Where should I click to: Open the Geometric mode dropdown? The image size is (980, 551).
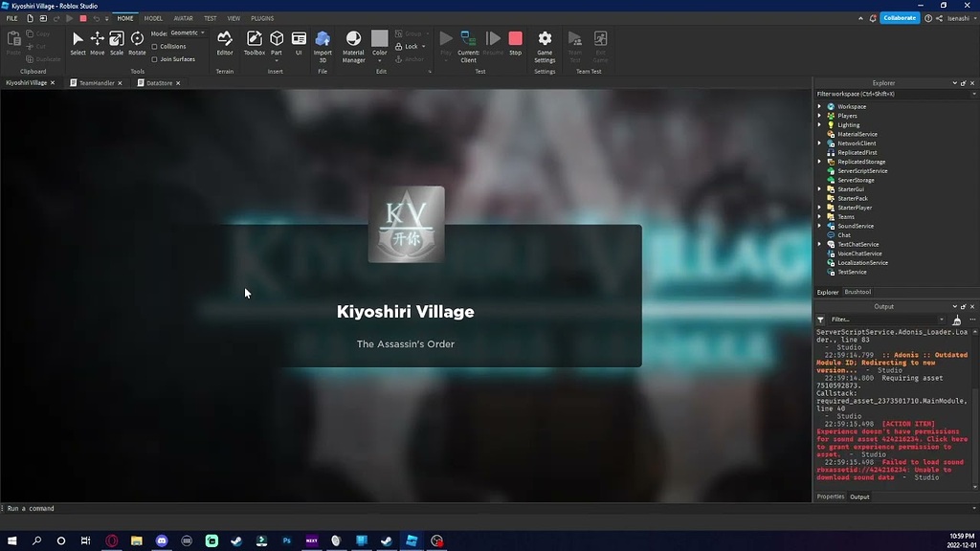187,33
